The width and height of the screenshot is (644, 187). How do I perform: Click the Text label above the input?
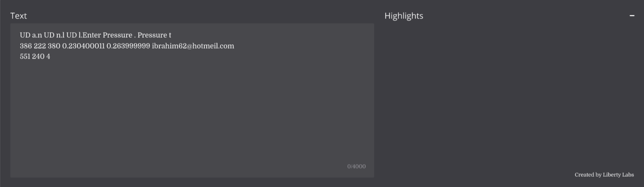click(18, 16)
